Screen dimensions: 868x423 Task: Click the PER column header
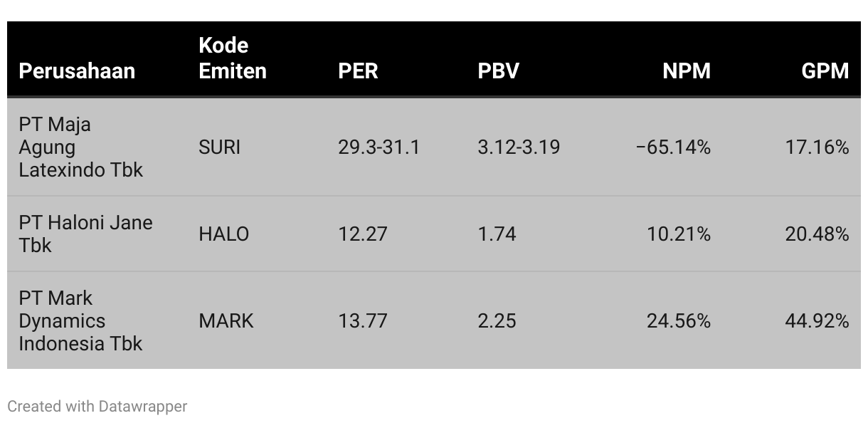click(358, 70)
